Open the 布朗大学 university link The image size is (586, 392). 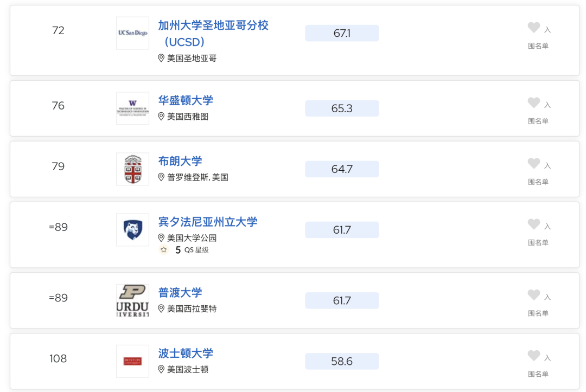tap(180, 161)
